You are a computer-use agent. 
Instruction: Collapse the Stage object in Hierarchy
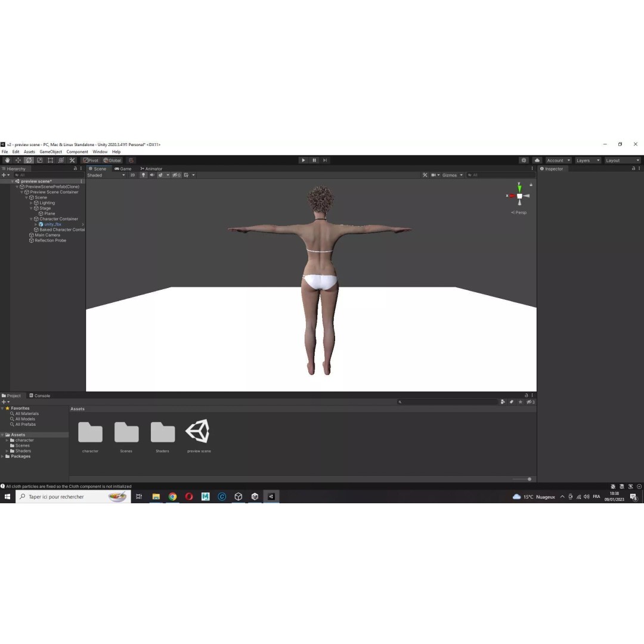31,208
